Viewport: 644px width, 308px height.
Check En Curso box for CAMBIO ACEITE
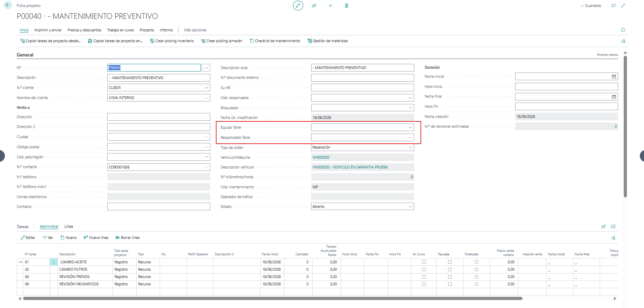[x=424, y=262]
